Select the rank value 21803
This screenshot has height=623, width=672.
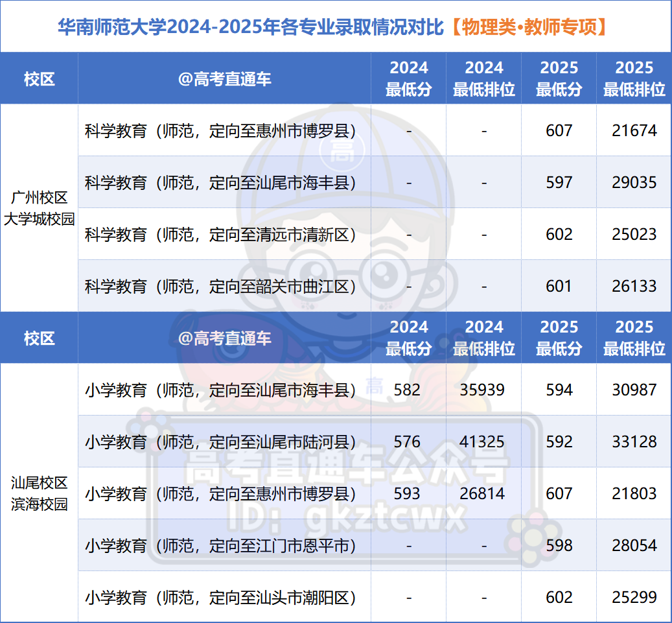click(x=634, y=493)
